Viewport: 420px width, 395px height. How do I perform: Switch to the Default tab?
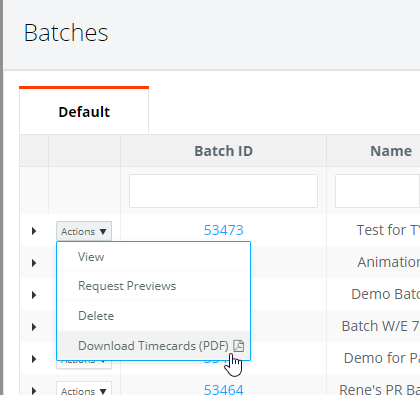84,112
